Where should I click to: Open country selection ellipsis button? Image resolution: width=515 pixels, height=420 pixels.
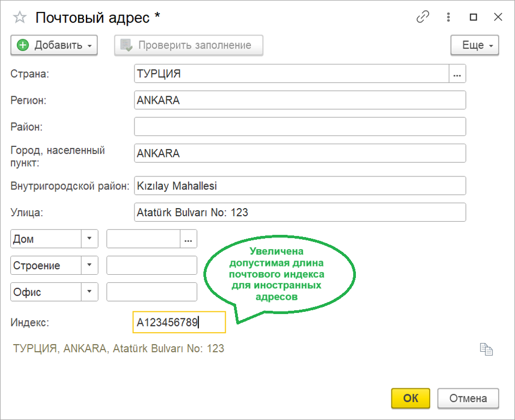click(x=458, y=74)
